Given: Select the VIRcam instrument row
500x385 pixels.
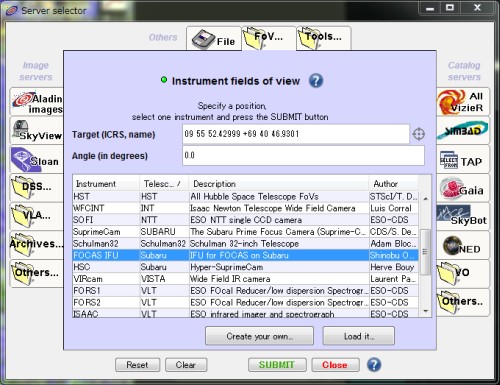Looking at the screenshot, I should (x=245, y=279).
